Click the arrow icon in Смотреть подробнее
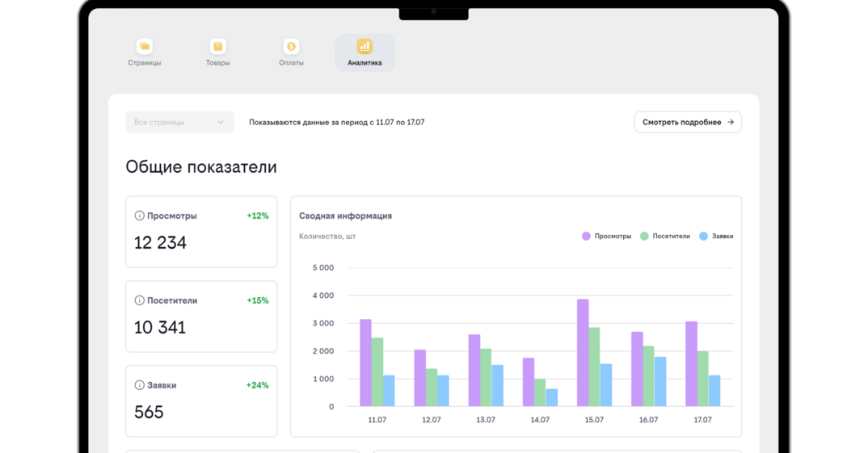 coord(731,122)
